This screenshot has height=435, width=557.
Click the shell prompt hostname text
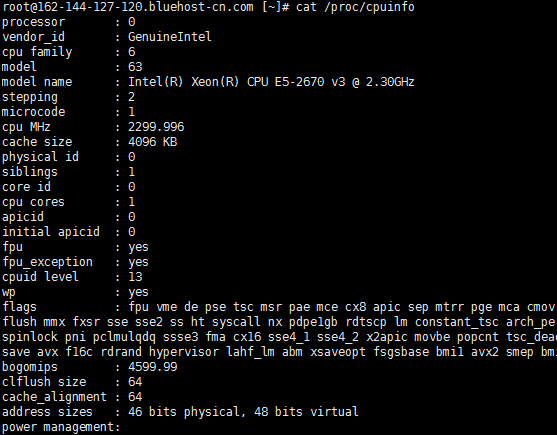point(128,7)
